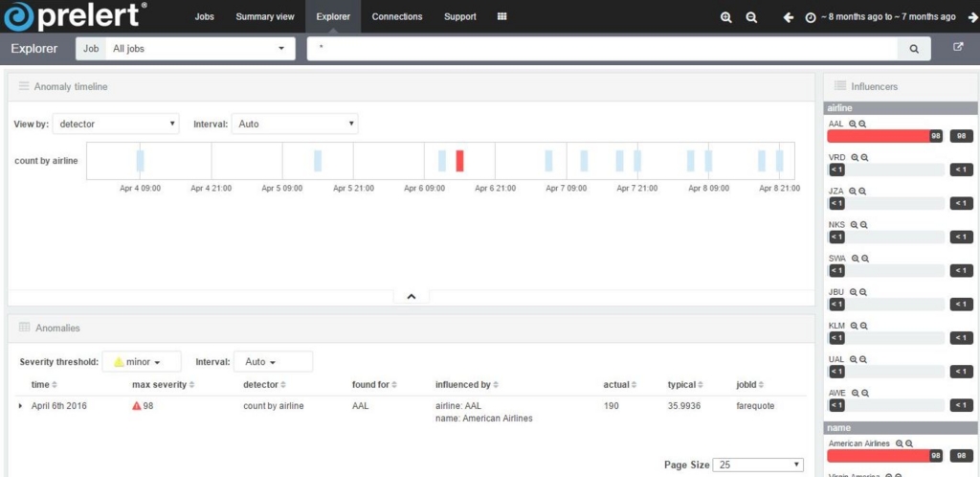Image resolution: width=980 pixels, height=477 pixels.
Task: Add AAL influencer filter with plus magnifier
Action: (x=853, y=124)
